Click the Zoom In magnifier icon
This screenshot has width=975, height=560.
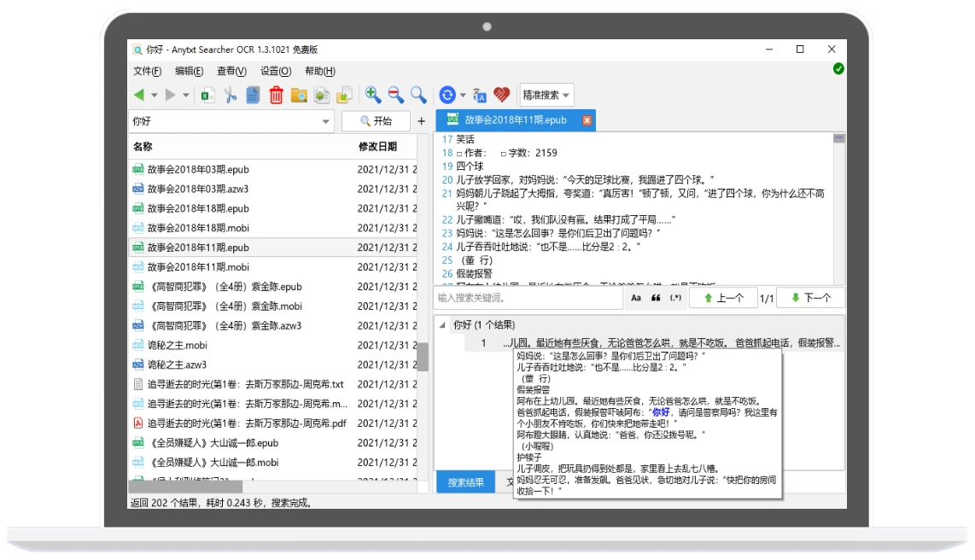pyautogui.click(x=371, y=95)
